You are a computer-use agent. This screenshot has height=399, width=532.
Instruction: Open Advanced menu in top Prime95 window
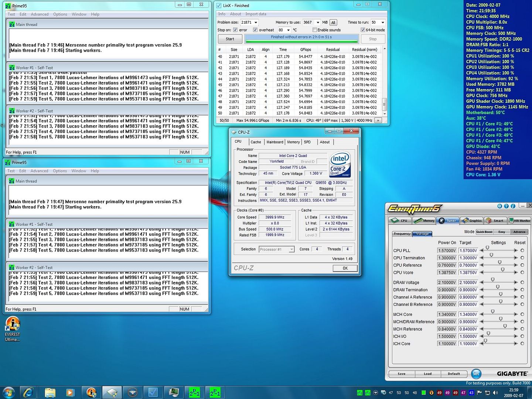tap(40, 14)
